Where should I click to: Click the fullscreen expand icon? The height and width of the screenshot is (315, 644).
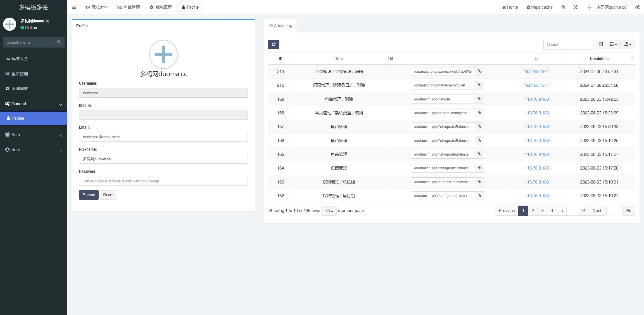coord(576,7)
